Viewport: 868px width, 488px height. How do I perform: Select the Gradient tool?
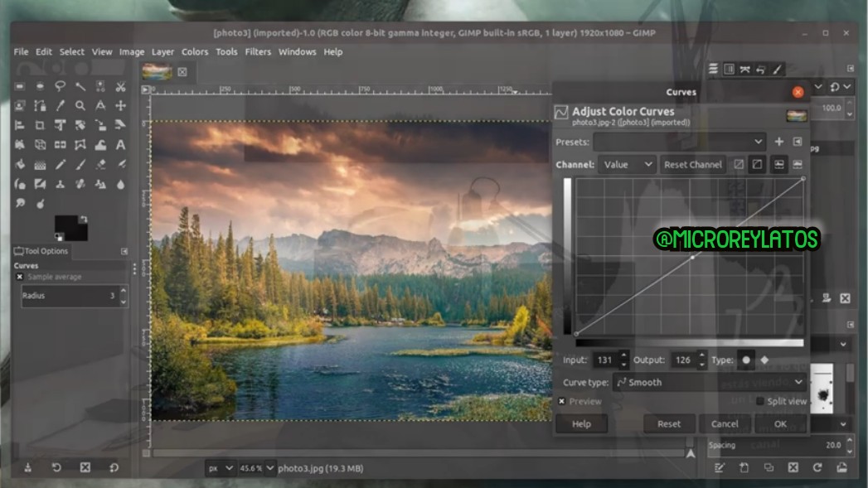click(40, 164)
